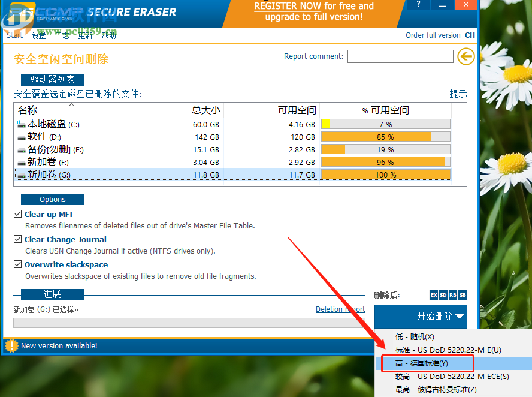Disable the Clear Change Journal option
Screen dimensions: 532x397
(17, 239)
